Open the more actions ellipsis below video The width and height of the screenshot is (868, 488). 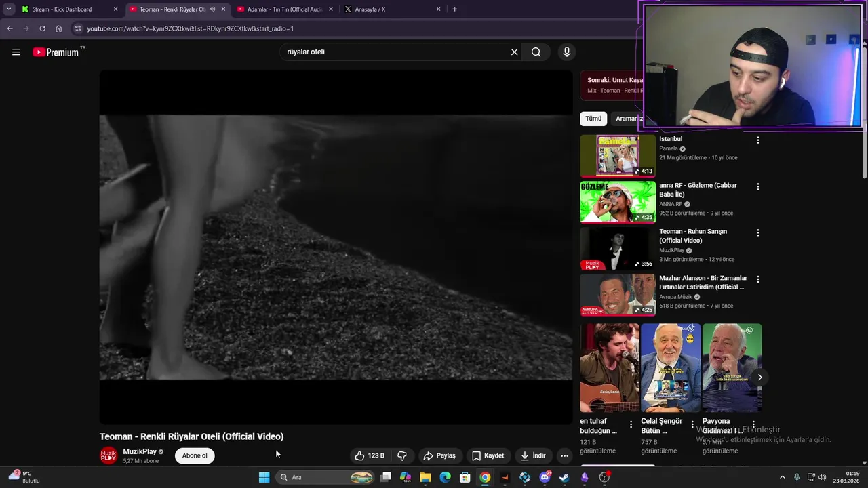(x=564, y=455)
